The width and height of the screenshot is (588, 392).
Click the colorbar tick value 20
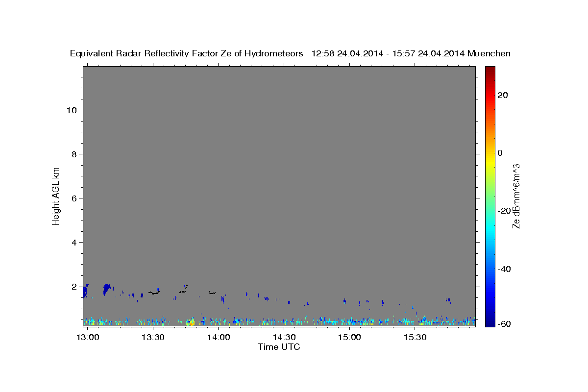(x=503, y=95)
